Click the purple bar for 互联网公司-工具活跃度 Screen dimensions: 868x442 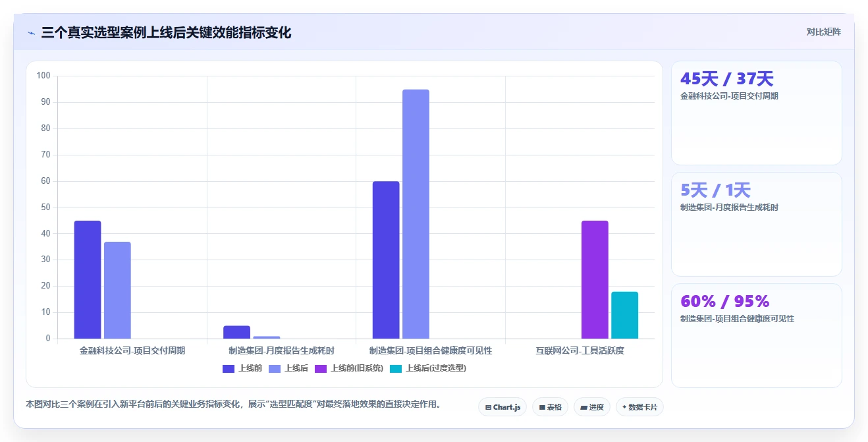[x=595, y=280]
